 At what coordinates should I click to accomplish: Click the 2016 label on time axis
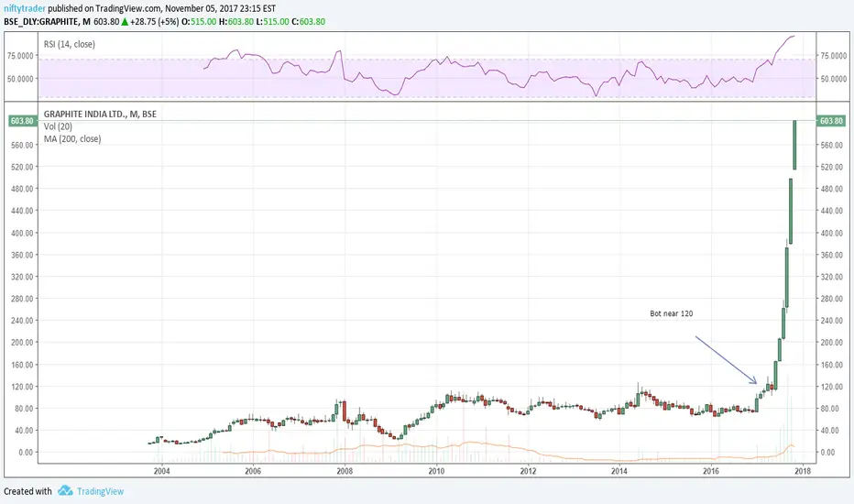pos(711,471)
